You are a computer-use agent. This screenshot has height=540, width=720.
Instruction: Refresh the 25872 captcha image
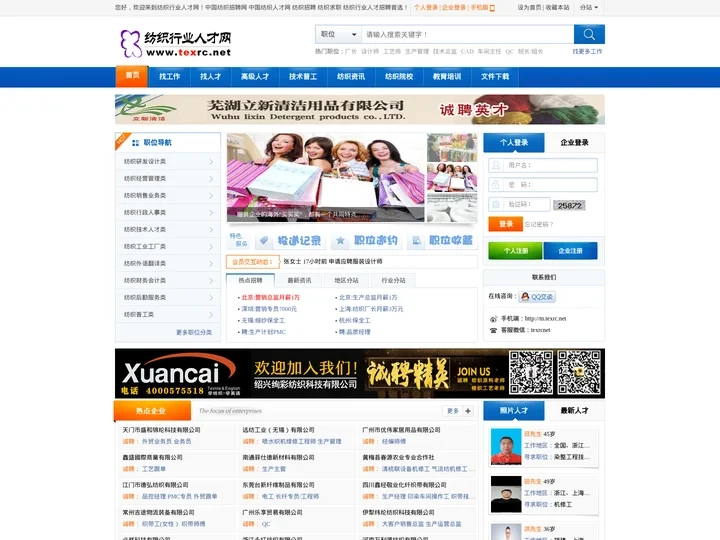[569, 206]
